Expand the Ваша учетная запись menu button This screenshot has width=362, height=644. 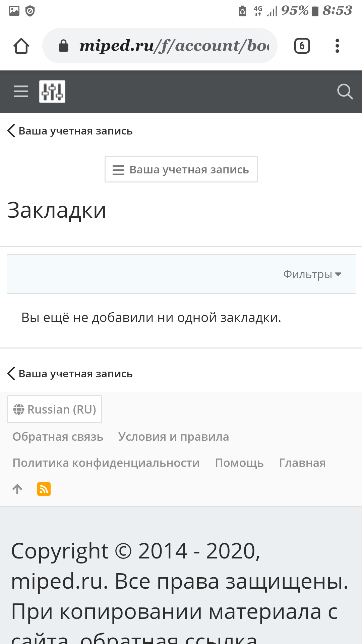pyautogui.click(x=181, y=169)
